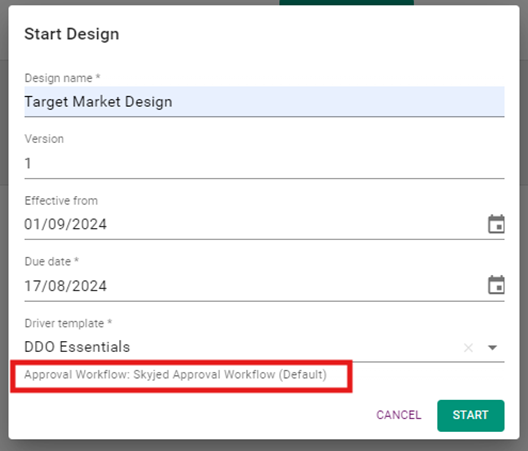Click the Due date label
This screenshot has height=451, width=528.
(x=51, y=261)
